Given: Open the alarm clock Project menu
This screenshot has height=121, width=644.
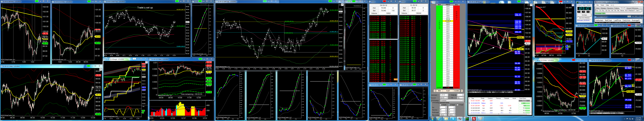Looking at the screenshot, I should point(579,5).
